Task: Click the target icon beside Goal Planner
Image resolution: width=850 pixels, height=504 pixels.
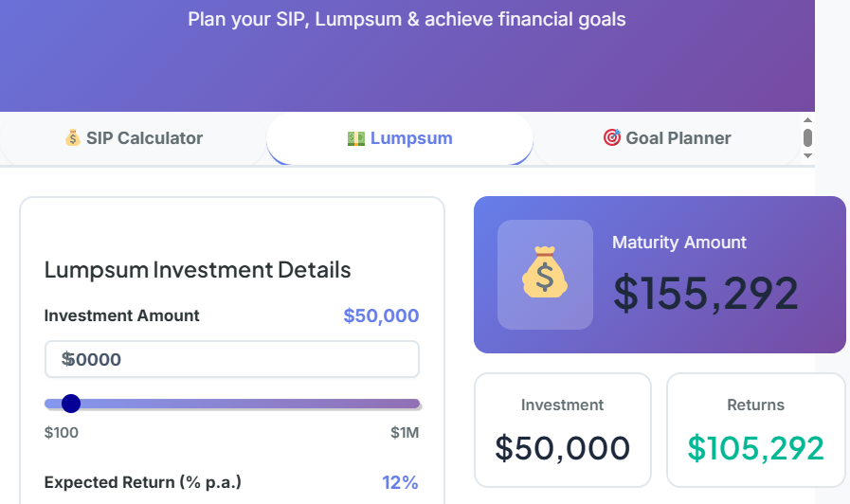Action: pos(612,138)
